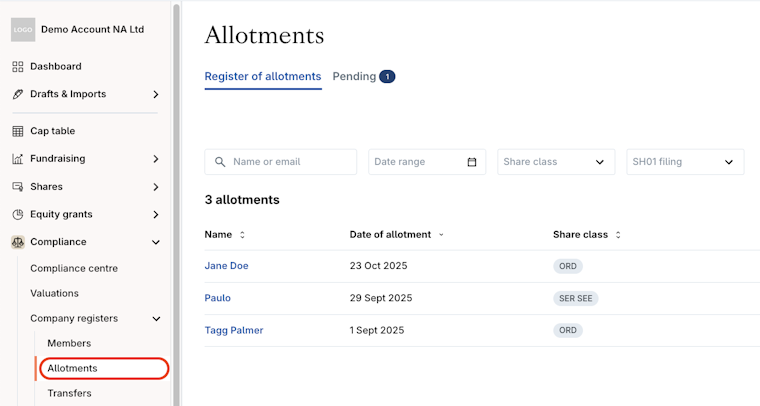Image resolution: width=760 pixels, height=406 pixels.
Task: Click the Cap table icon
Action: click(18, 131)
